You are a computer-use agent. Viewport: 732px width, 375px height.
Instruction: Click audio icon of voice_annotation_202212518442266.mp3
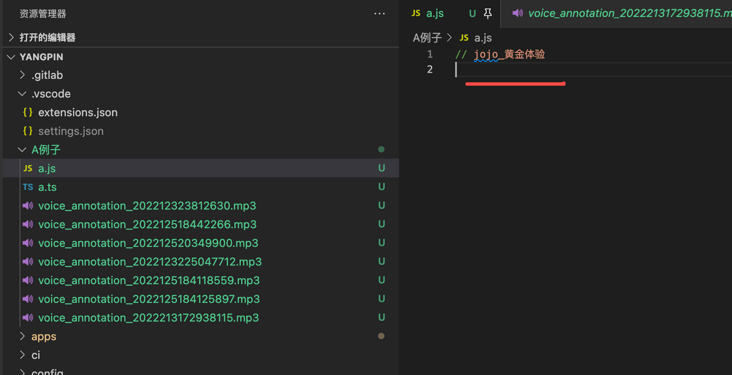pyautogui.click(x=28, y=224)
